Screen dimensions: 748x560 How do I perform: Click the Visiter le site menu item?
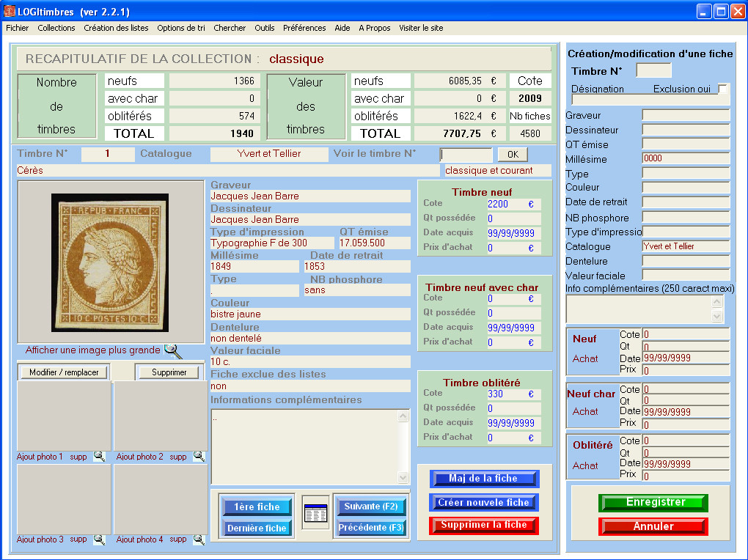click(x=421, y=28)
